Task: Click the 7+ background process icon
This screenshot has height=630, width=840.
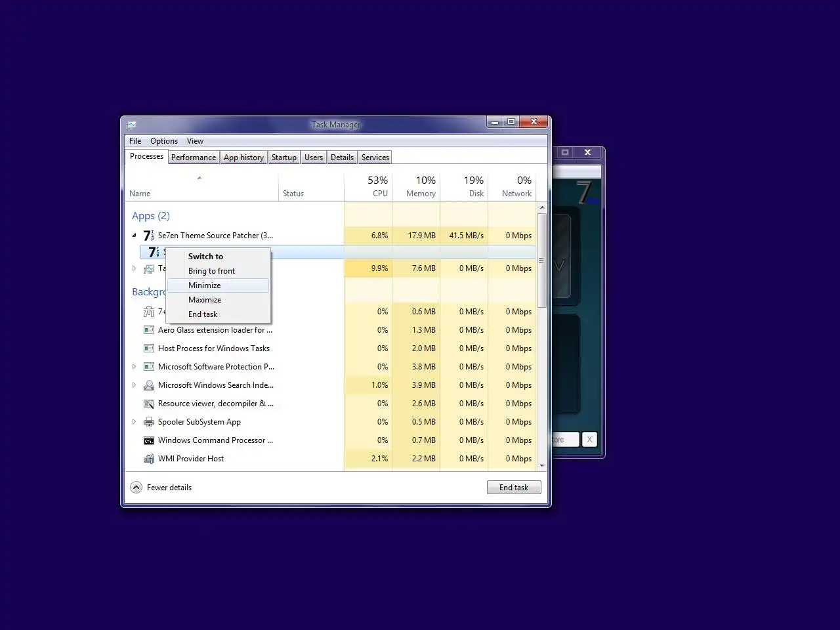Action: click(x=149, y=312)
